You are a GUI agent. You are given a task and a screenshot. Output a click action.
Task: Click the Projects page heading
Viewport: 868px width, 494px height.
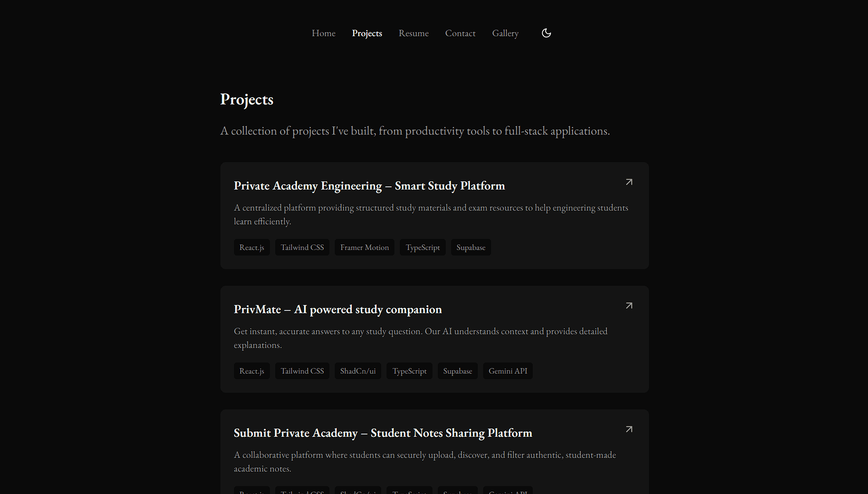(x=246, y=99)
